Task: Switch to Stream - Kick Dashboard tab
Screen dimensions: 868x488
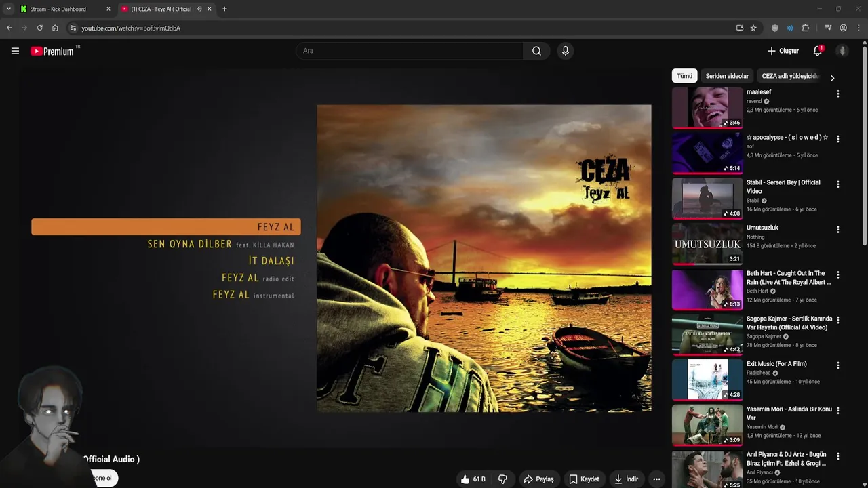Action: pyautogui.click(x=58, y=9)
